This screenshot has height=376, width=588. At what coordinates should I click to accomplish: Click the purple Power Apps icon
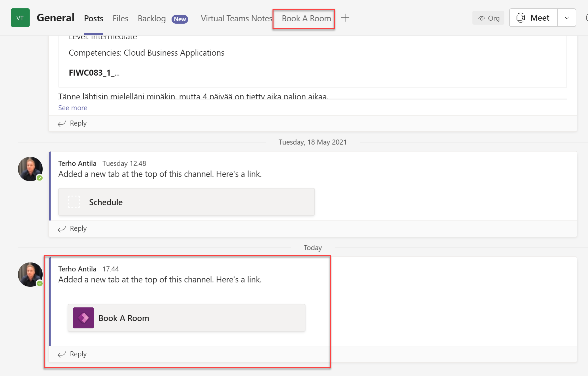(x=83, y=318)
